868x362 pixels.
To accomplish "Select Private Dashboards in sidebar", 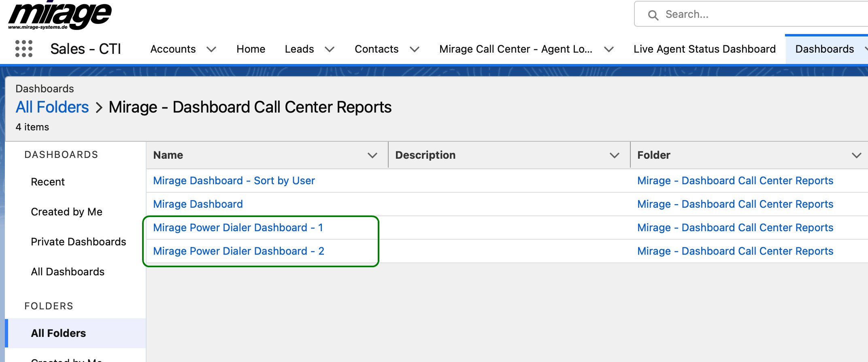I will 79,242.
